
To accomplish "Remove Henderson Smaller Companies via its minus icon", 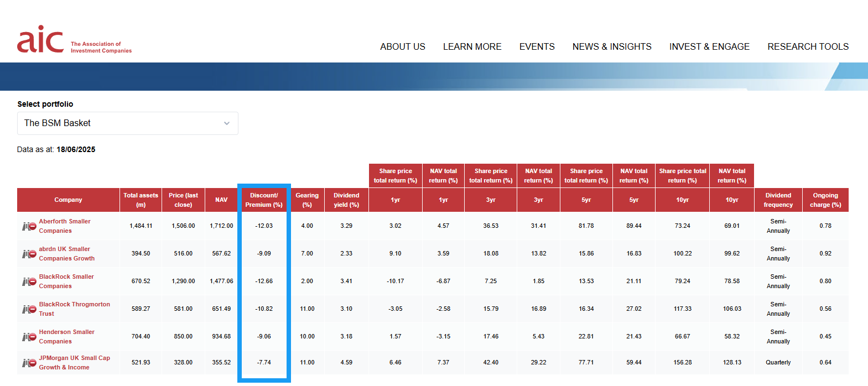I will [33, 337].
